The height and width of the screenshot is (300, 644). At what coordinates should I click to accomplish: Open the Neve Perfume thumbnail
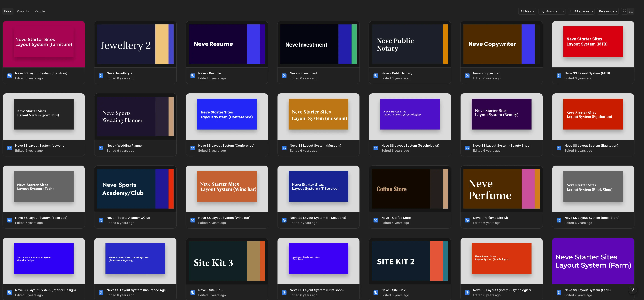[x=501, y=189]
